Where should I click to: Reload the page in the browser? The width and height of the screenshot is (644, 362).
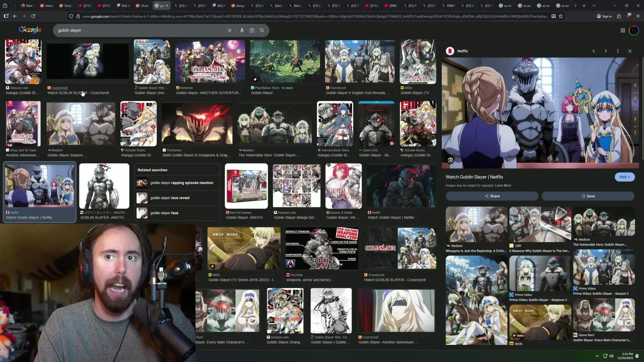pos(33,16)
